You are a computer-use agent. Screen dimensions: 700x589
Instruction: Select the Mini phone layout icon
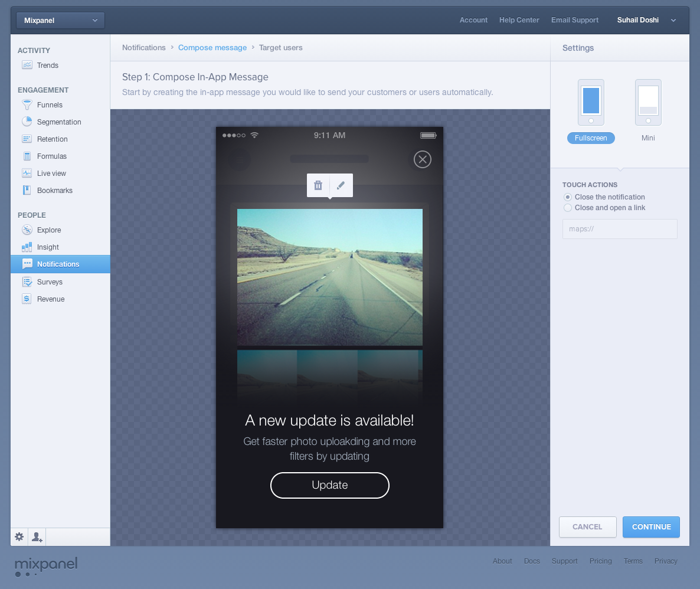pos(648,102)
